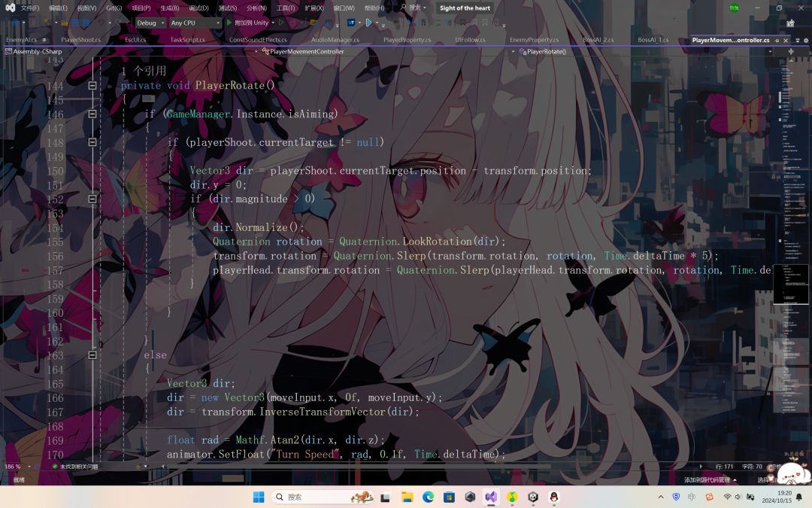Click the 未找到相关问题 status indicator
812x508 pixels.
[75, 467]
